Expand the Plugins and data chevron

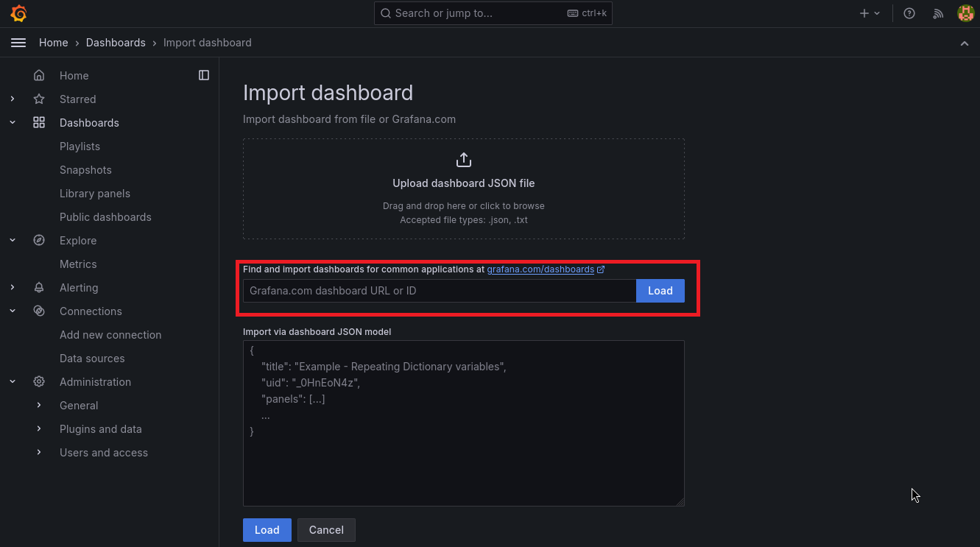click(39, 428)
